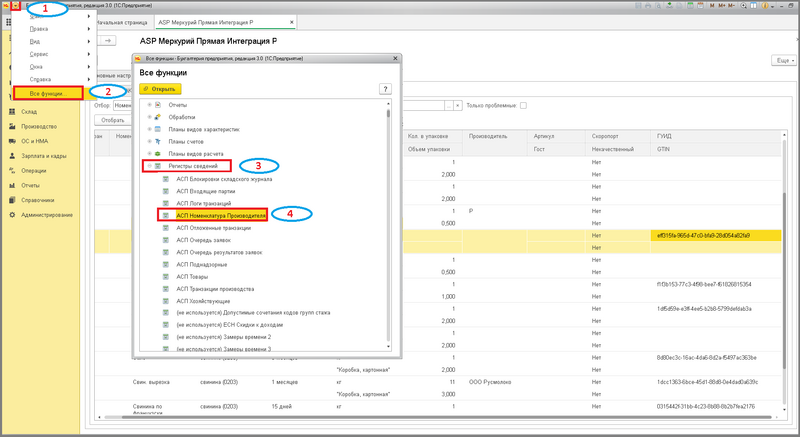Expand the Планы счетов tree node
This screenshot has height=437, width=800.
click(x=149, y=142)
